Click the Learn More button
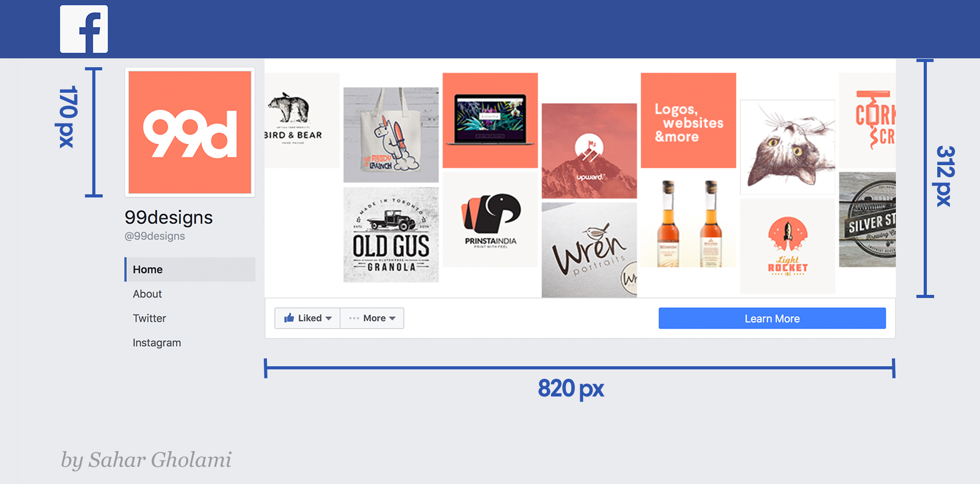 [772, 318]
